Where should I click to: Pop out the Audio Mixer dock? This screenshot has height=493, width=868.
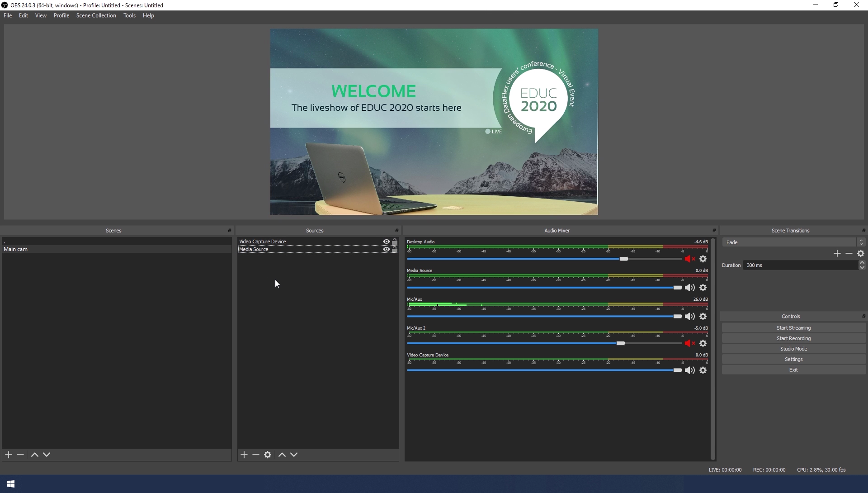point(714,231)
